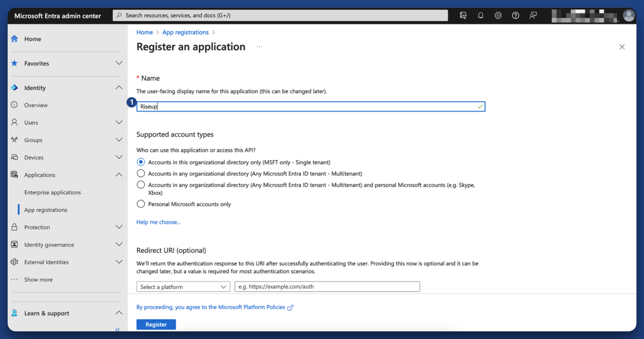Open the notifications bell
Screen dimensions: 644x339
tap(481, 15)
